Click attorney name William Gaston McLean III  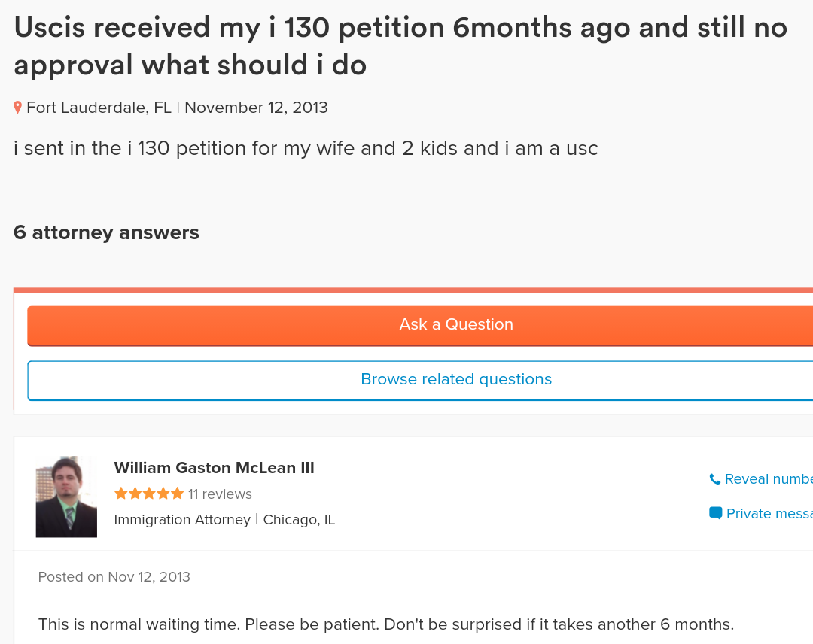point(214,468)
